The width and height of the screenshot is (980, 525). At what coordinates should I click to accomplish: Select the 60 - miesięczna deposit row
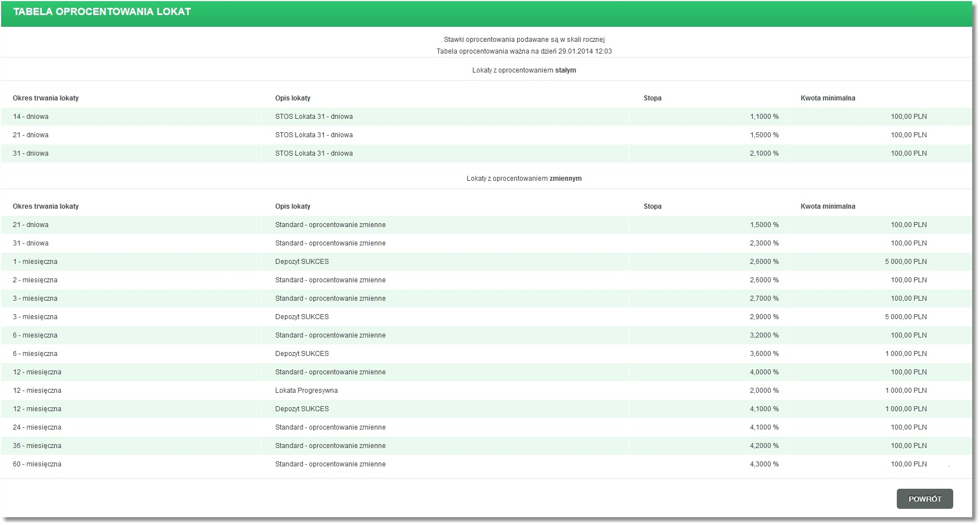point(486,464)
